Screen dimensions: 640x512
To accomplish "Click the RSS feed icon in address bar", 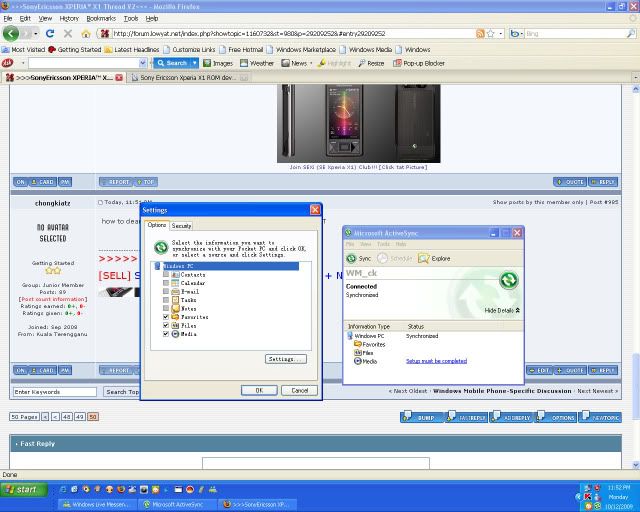I will tap(480, 34).
